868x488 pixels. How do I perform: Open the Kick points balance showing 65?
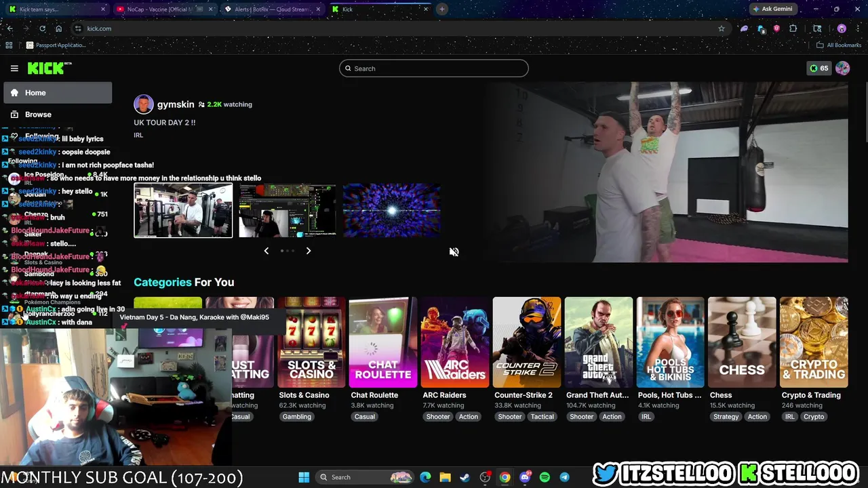click(x=819, y=68)
